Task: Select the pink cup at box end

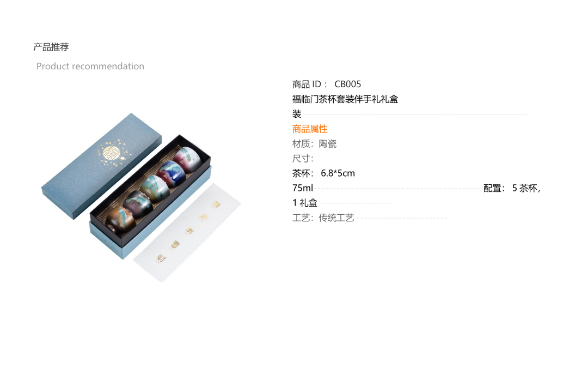Action: 187,159
